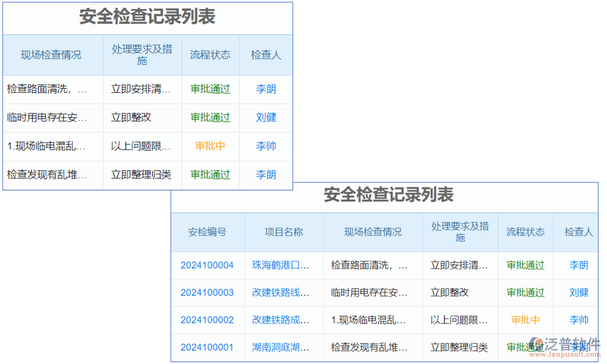This screenshot has height=364, width=607.
Task: Open record number 2024100002 link
Action: (x=207, y=320)
